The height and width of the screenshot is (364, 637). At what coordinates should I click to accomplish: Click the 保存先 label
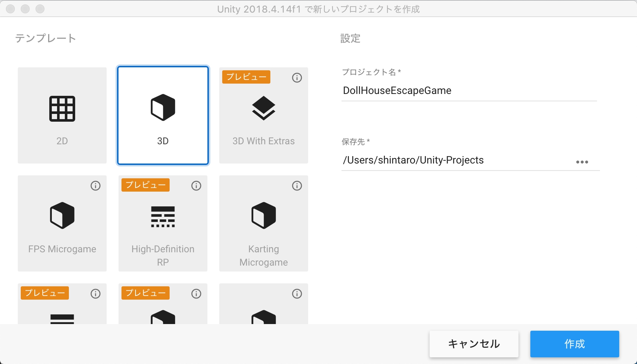click(x=356, y=142)
